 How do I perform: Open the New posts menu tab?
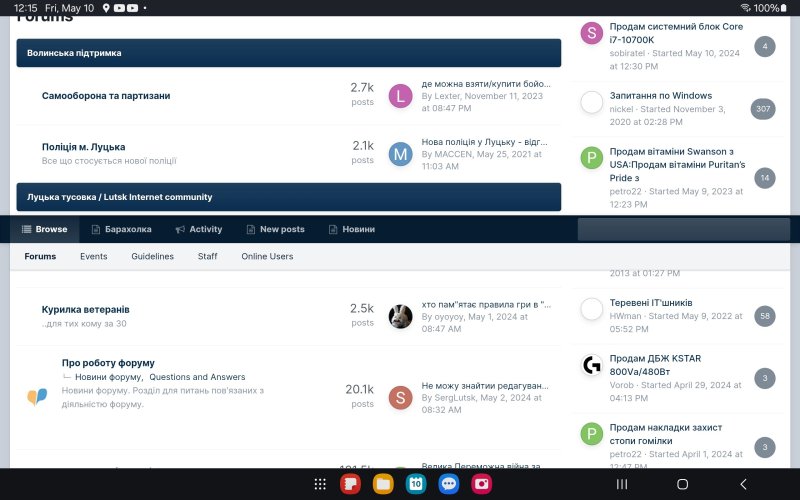276,230
